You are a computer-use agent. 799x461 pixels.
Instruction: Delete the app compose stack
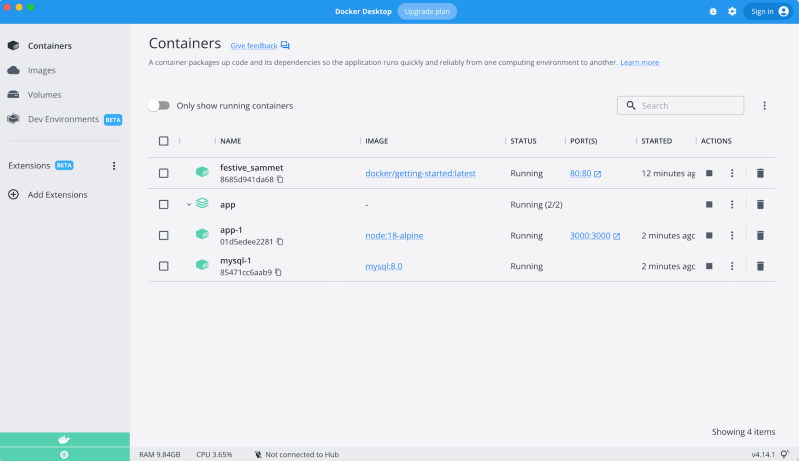760,204
